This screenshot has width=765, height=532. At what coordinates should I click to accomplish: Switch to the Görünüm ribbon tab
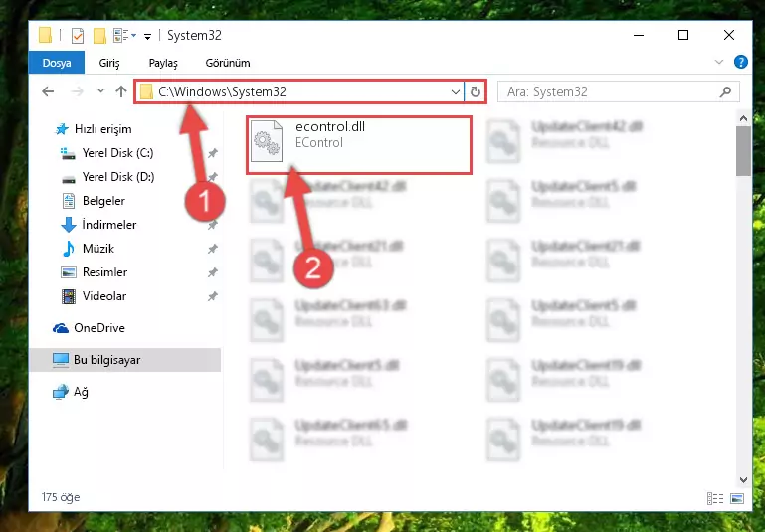228,63
